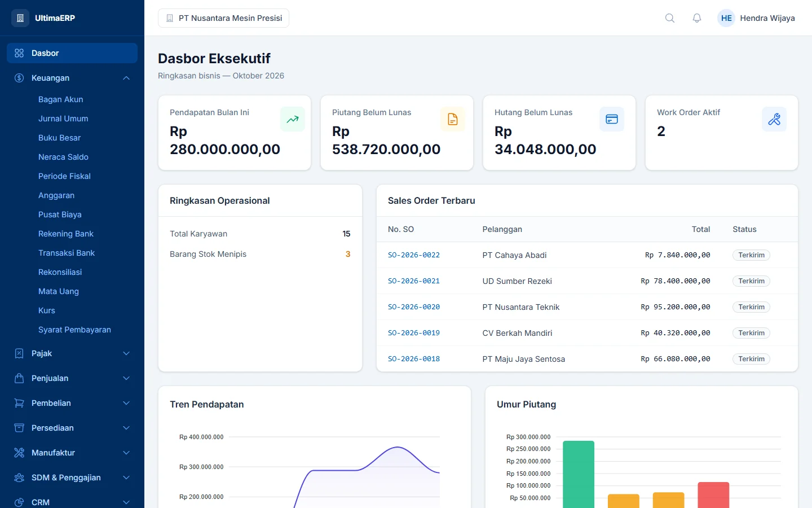Open the PT Nusantara Mesin Presisi company selector

[x=223, y=18]
